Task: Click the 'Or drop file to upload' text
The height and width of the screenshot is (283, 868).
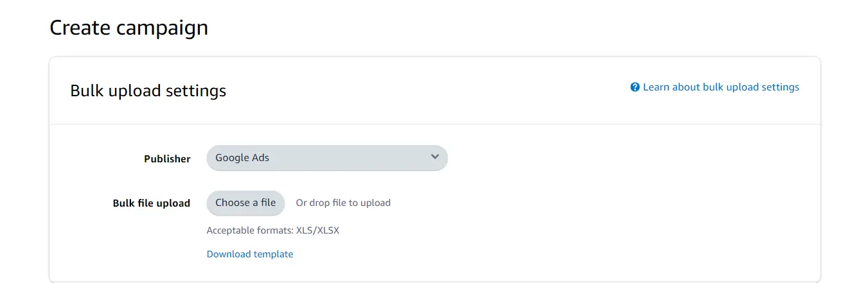Action: (343, 203)
